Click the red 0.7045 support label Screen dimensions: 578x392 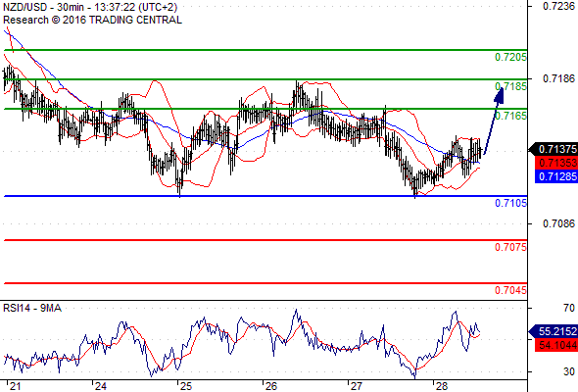coord(510,290)
